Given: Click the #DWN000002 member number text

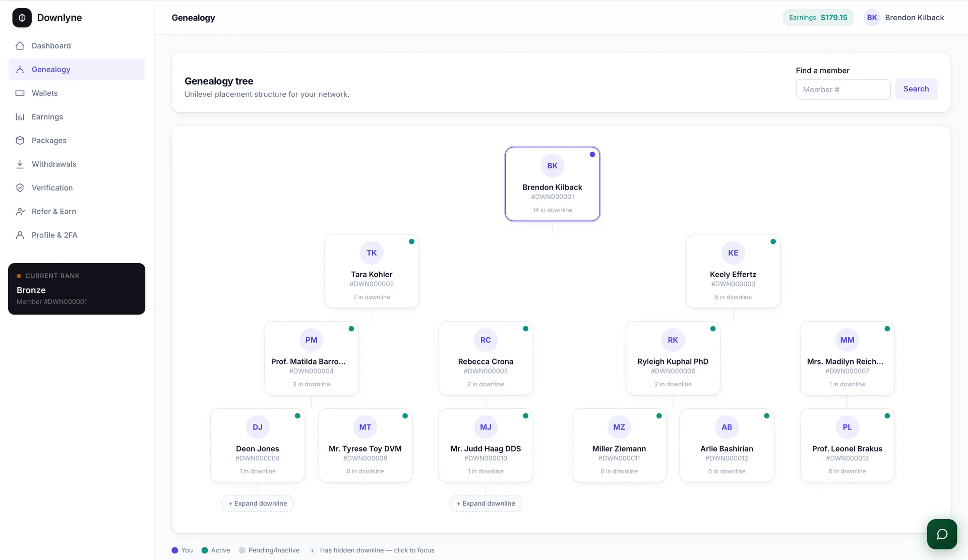Looking at the screenshot, I should [x=372, y=284].
